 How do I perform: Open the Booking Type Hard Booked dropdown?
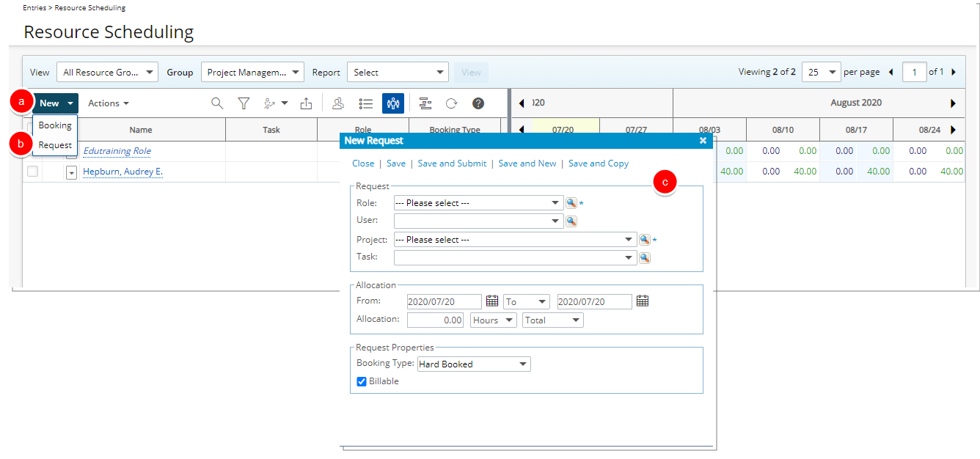[x=473, y=364]
